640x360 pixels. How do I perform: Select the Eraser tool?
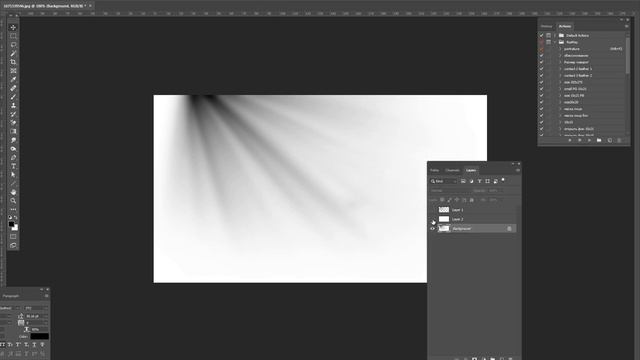(x=13, y=122)
